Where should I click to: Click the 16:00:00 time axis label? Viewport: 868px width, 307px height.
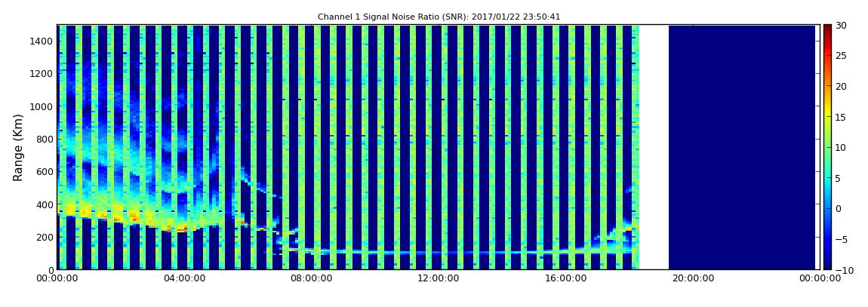click(565, 278)
